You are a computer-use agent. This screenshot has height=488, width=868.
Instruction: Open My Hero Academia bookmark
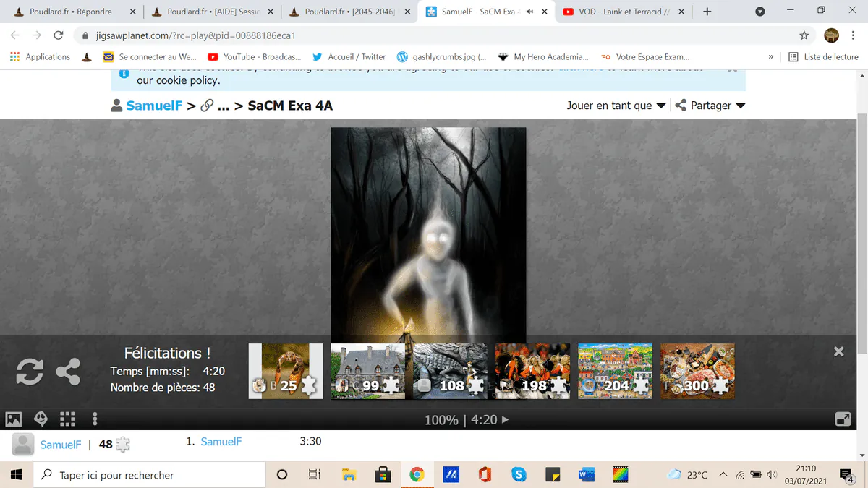coord(544,56)
